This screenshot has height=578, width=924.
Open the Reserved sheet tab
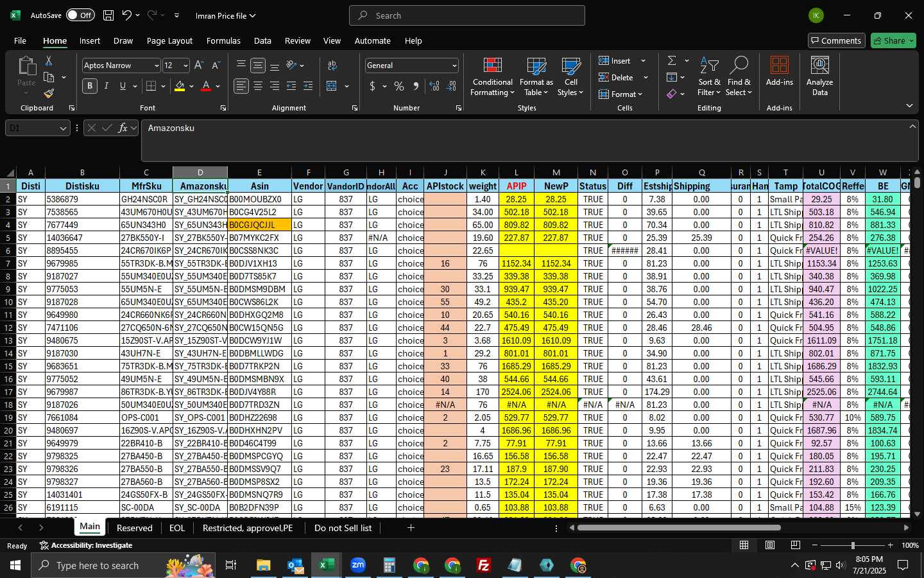135,528
